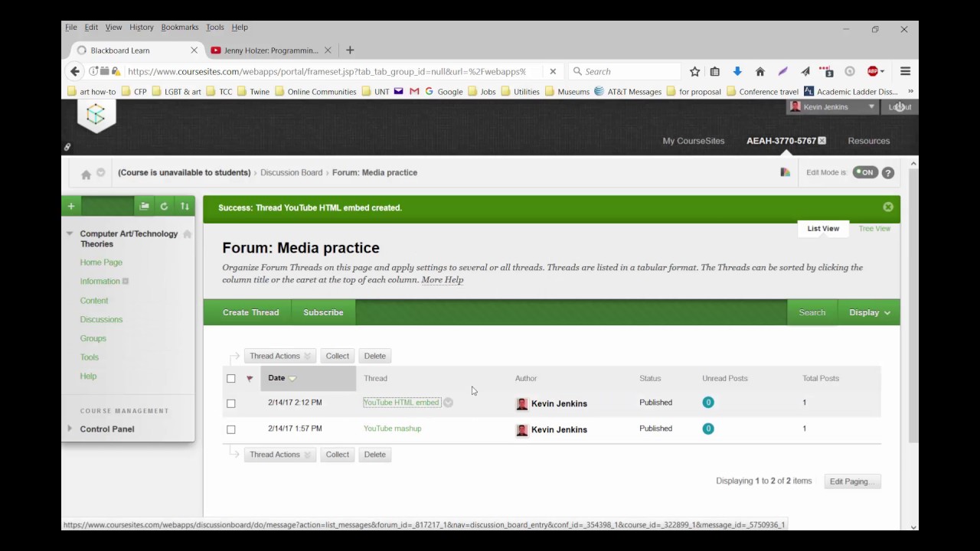This screenshot has width=980, height=551.
Task: Open the course themes palette icon
Action: point(785,172)
